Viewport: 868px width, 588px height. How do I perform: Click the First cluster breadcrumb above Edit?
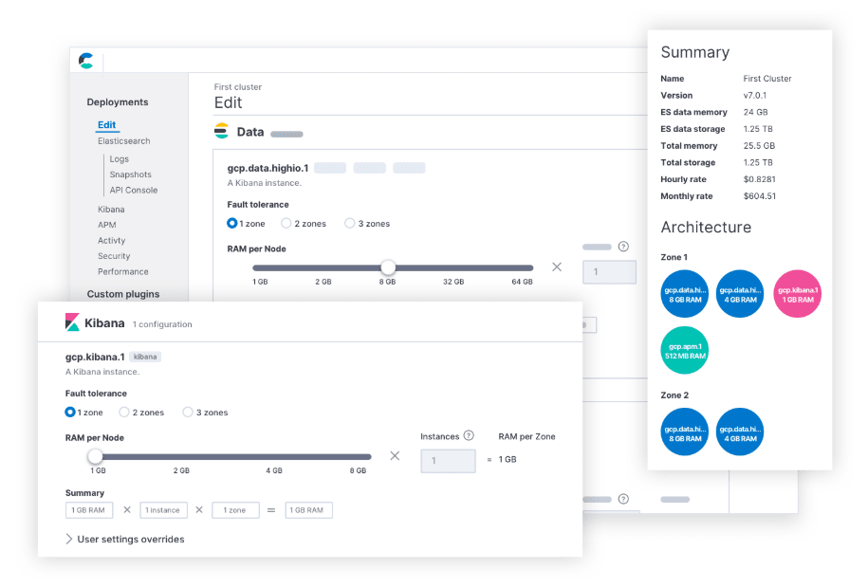(x=238, y=87)
